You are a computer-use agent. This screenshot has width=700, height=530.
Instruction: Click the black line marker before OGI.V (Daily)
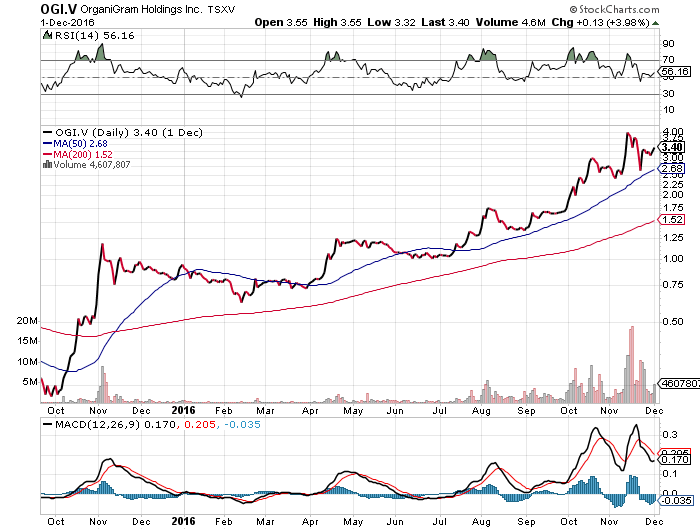coord(47,133)
